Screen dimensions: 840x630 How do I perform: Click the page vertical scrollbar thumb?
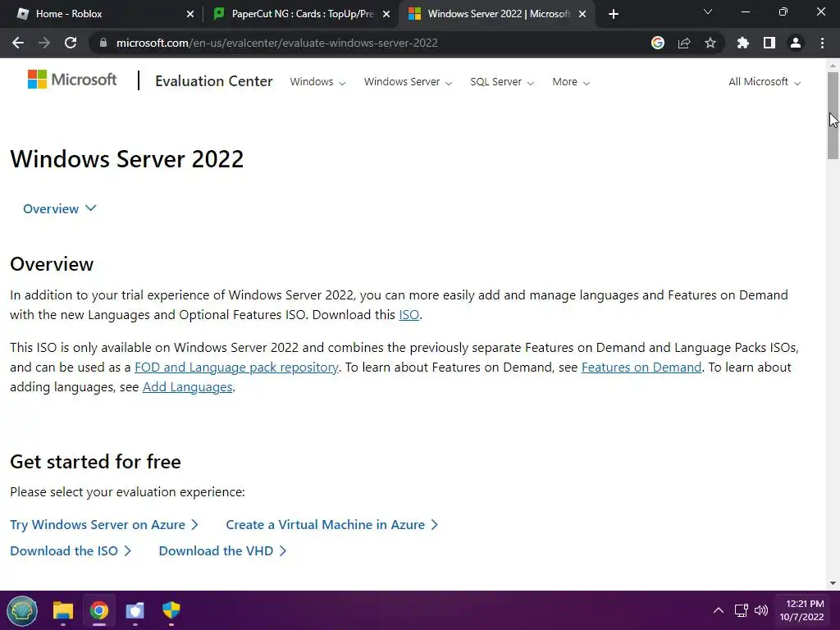point(833,115)
